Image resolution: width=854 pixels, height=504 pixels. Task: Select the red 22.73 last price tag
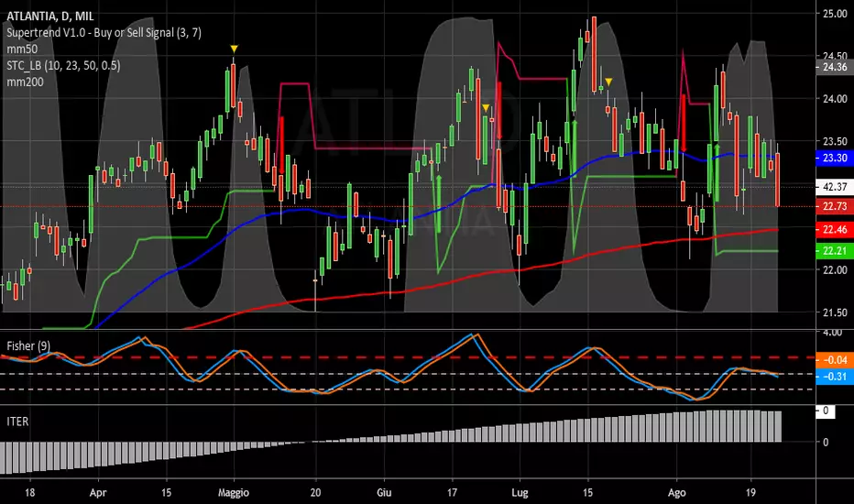(x=835, y=206)
